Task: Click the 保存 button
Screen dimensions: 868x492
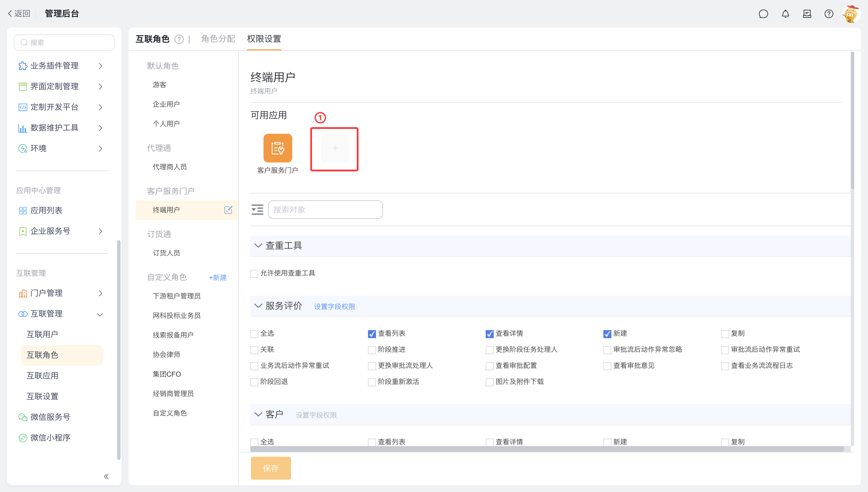Action: (271, 468)
